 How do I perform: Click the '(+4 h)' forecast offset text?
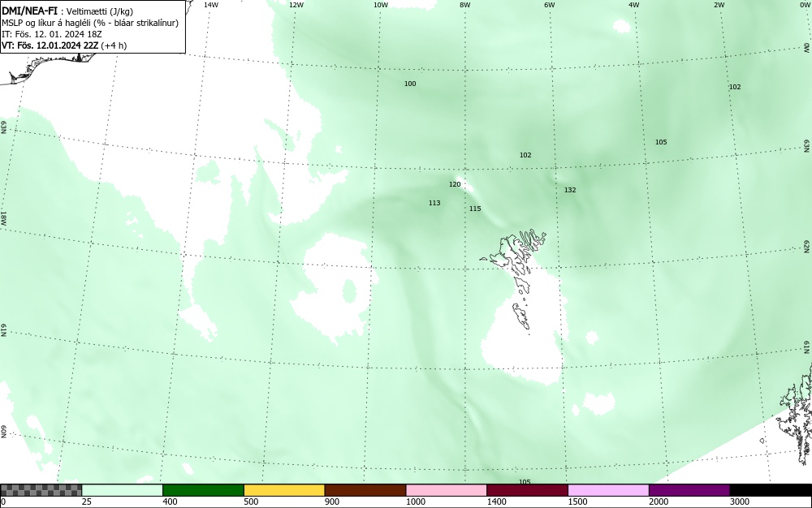114,45
